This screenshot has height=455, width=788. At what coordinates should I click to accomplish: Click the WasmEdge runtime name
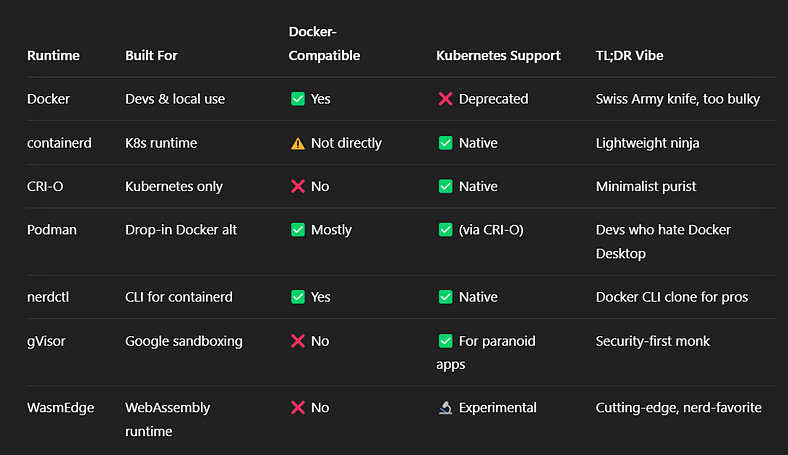coord(60,408)
